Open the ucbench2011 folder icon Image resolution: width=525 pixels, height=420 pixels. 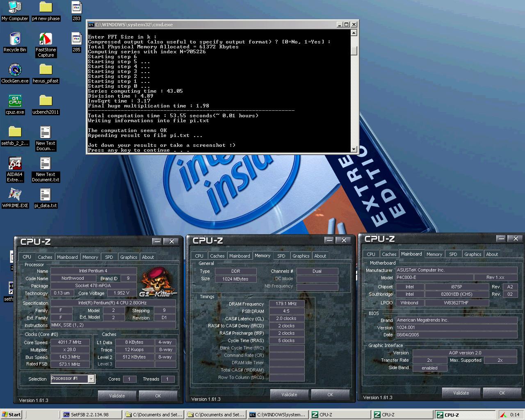tap(46, 105)
